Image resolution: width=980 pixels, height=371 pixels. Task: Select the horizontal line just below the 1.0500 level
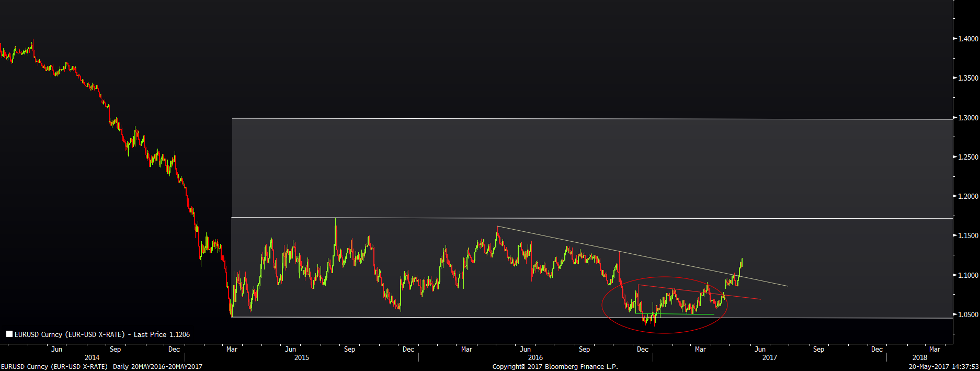click(x=592, y=318)
